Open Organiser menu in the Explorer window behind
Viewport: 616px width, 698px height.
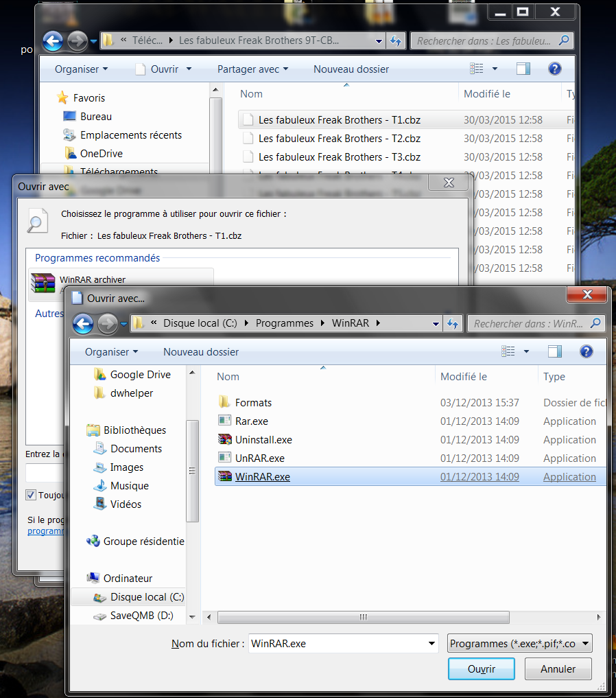(81, 69)
